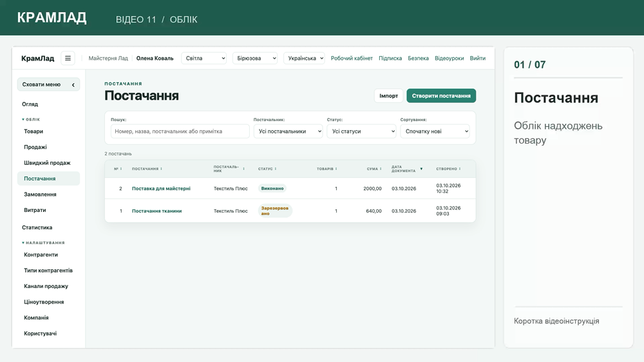The width and height of the screenshot is (644, 362).
Task: Click the 640,00 sum cell
Action: pos(374,211)
